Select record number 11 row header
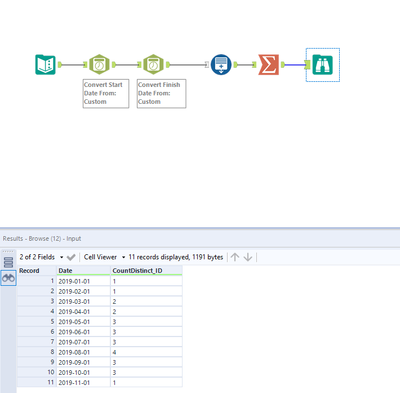 (37, 383)
